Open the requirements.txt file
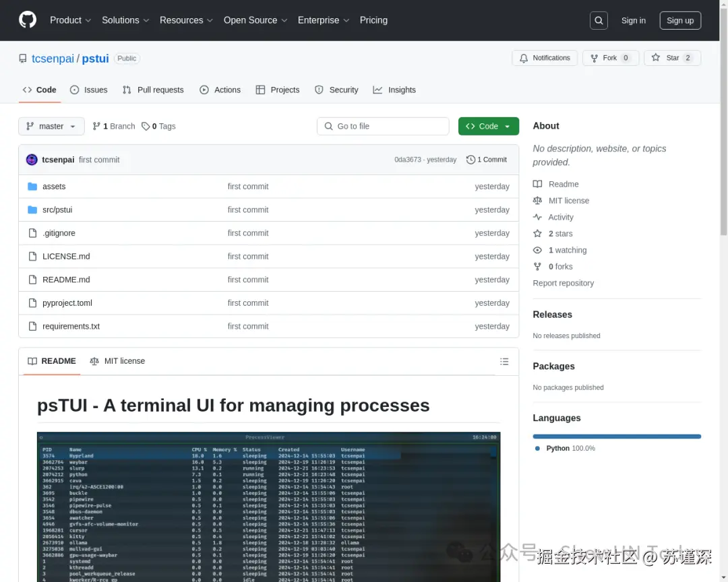Viewport: 728px width, 582px height. [71, 326]
